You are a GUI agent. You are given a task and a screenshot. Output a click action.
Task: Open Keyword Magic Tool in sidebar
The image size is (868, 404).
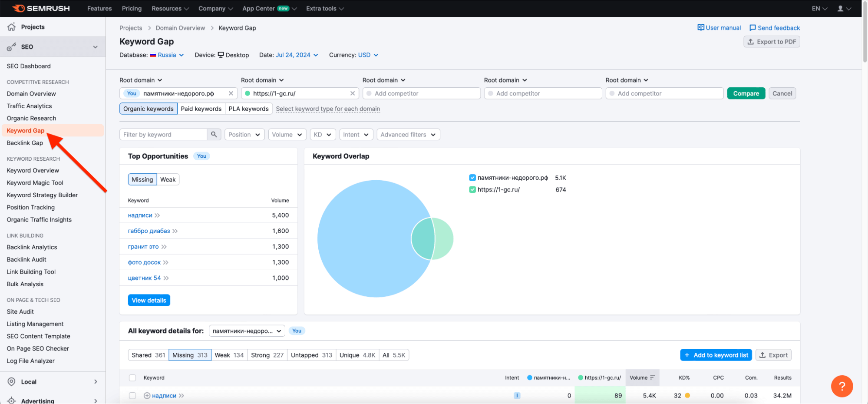pos(35,183)
